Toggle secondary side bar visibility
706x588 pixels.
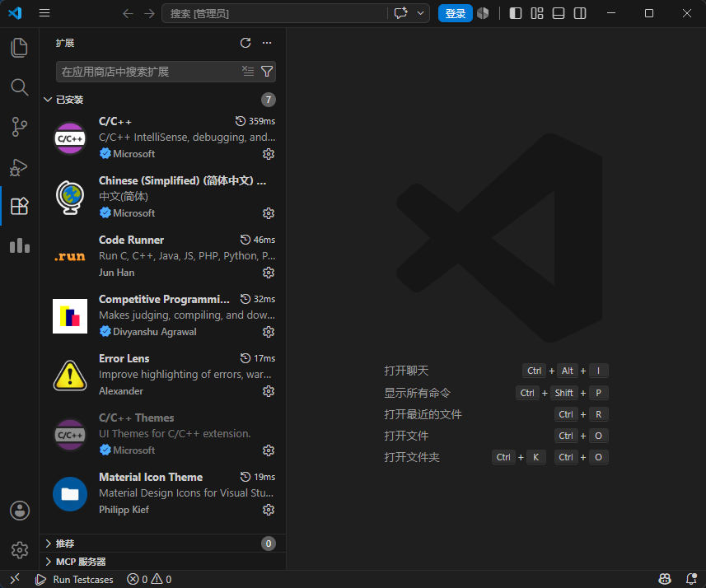point(580,13)
